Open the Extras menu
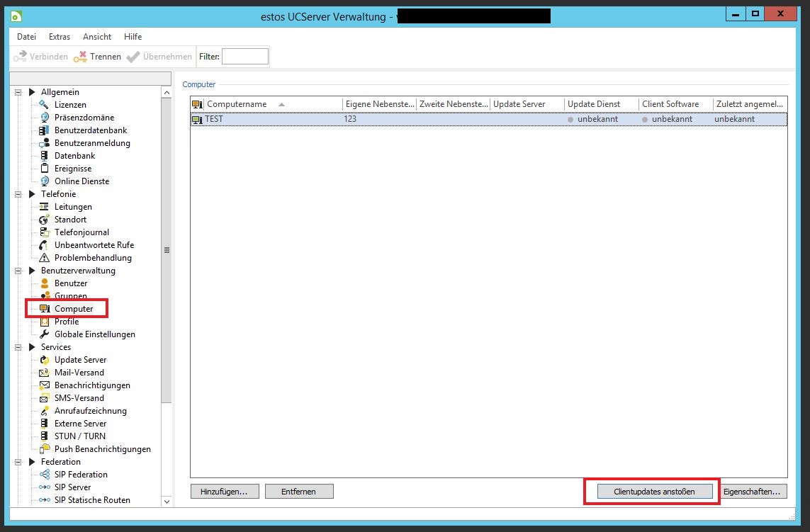The height and width of the screenshot is (532, 810). coord(60,37)
